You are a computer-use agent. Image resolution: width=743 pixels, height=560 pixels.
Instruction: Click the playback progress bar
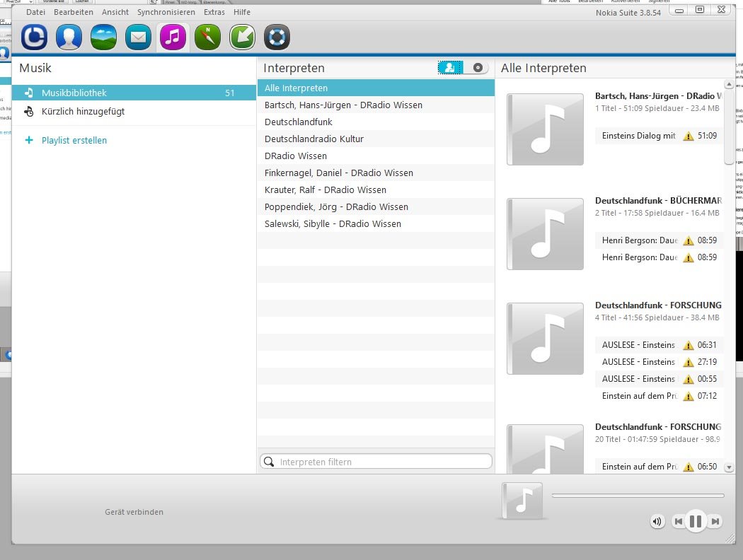[x=638, y=496]
